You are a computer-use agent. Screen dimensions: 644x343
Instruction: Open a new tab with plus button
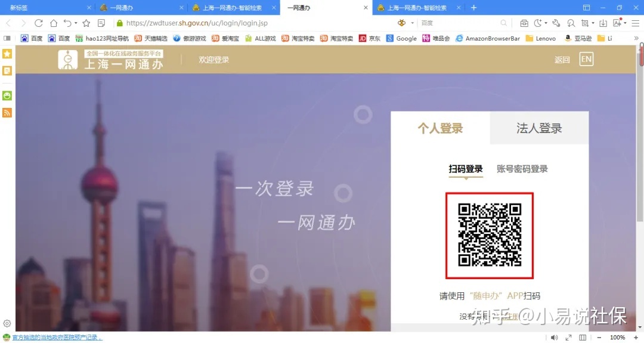(x=473, y=7)
